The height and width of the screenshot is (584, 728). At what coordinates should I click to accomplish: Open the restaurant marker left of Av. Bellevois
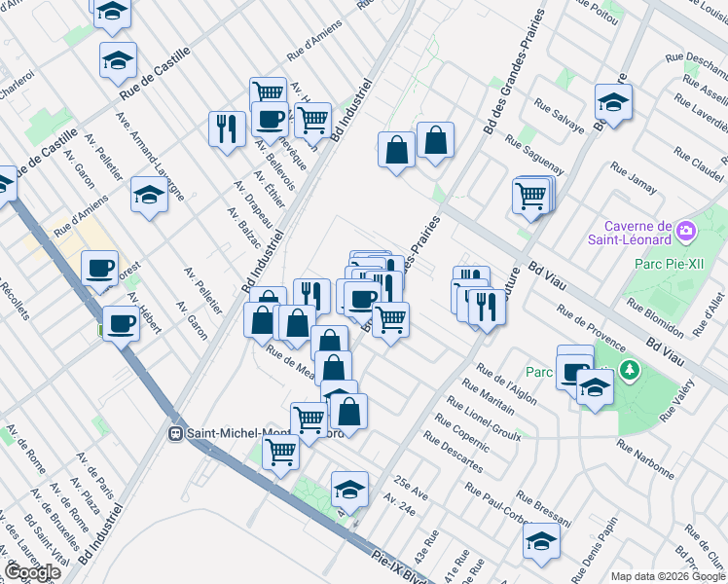tap(227, 129)
